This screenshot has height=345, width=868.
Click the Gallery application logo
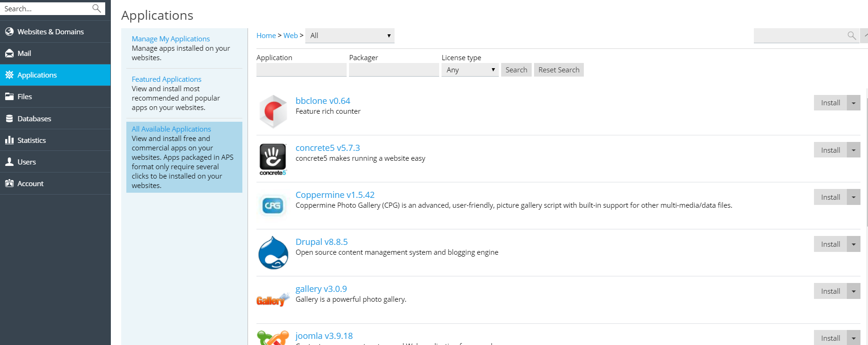point(273,299)
